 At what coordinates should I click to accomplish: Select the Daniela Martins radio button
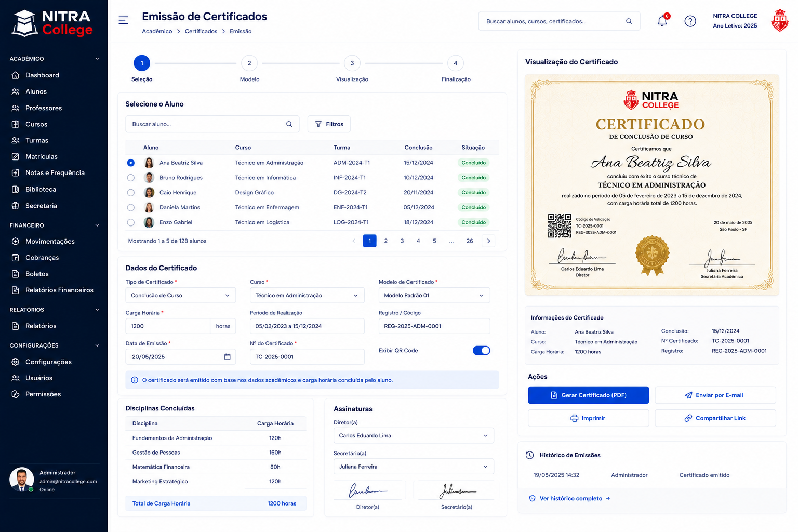tap(131, 207)
